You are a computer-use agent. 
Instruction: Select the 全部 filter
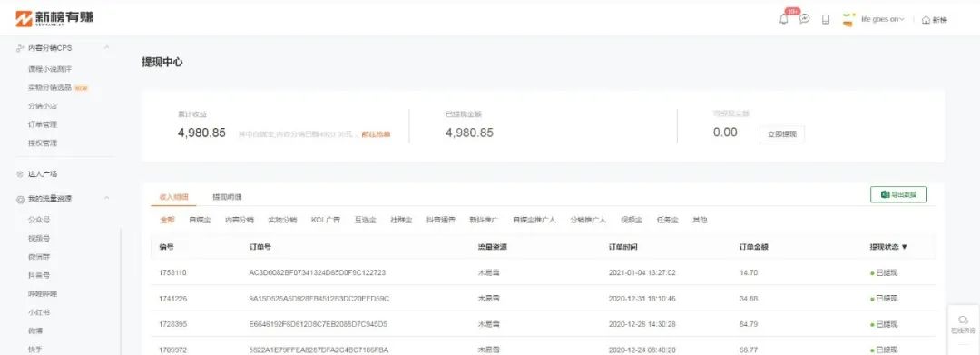pos(168,220)
